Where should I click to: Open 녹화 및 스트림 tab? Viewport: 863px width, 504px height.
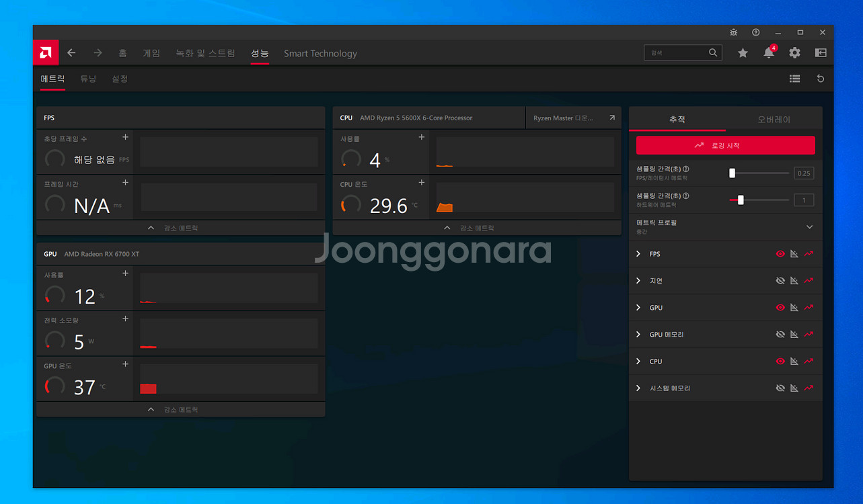[x=205, y=53]
